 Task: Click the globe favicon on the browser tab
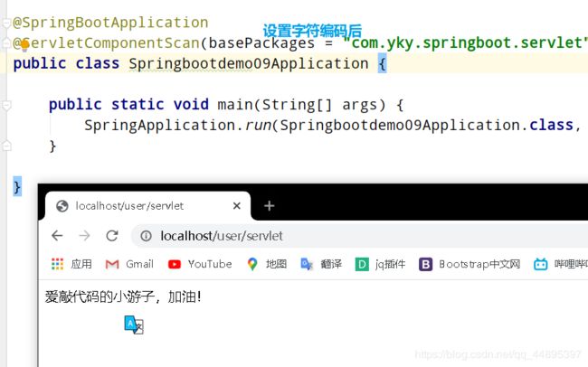coord(62,206)
